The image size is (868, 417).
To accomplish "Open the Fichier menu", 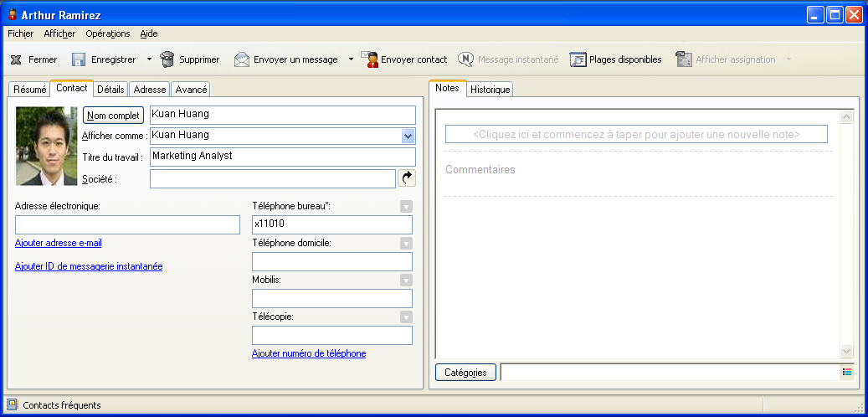I will 20,33.
